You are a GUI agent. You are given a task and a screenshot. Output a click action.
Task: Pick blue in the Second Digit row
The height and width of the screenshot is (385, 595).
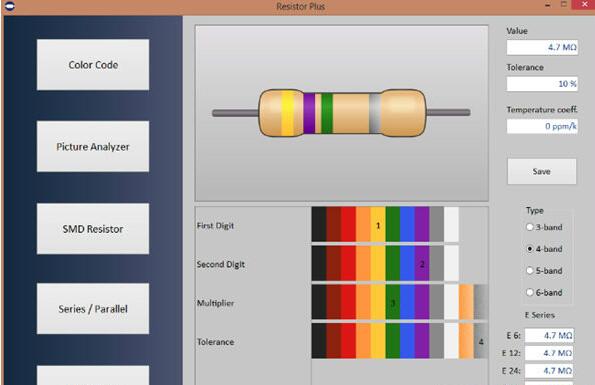(408, 263)
